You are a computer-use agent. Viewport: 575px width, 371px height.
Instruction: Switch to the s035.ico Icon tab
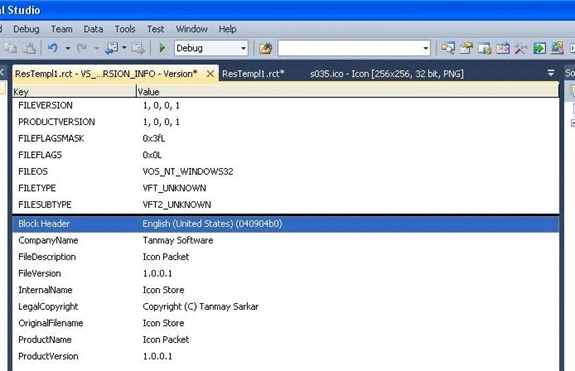tap(387, 74)
